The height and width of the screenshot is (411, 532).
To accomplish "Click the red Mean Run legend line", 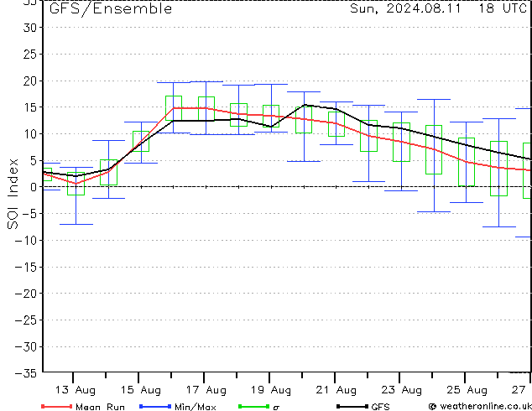I will point(57,406).
